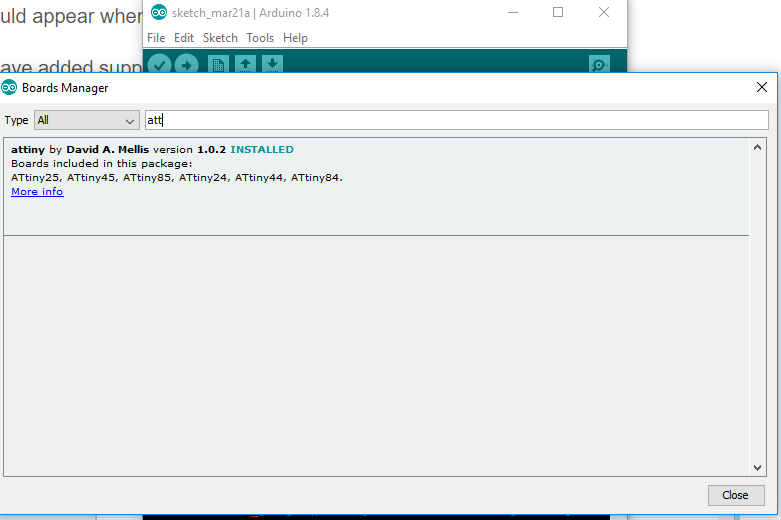Image resolution: width=781 pixels, height=520 pixels.
Task: Open the Tools menu
Action: [x=260, y=38]
